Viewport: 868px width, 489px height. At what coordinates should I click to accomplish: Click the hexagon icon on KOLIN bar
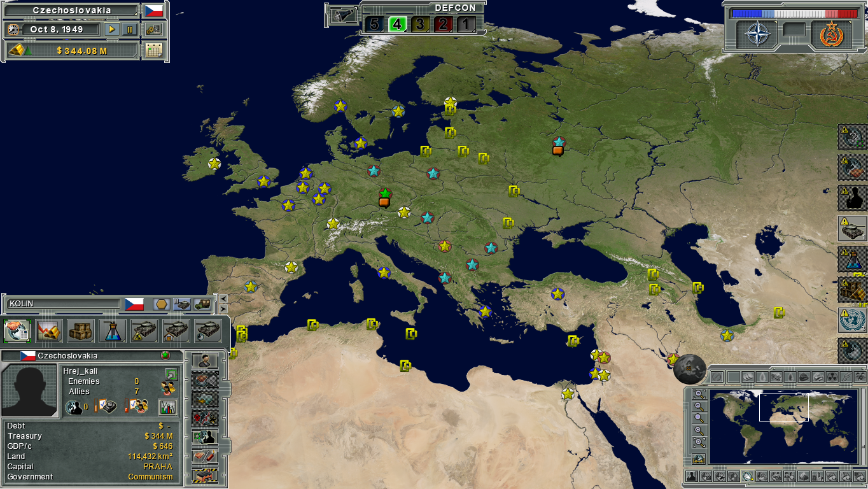click(x=161, y=304)
